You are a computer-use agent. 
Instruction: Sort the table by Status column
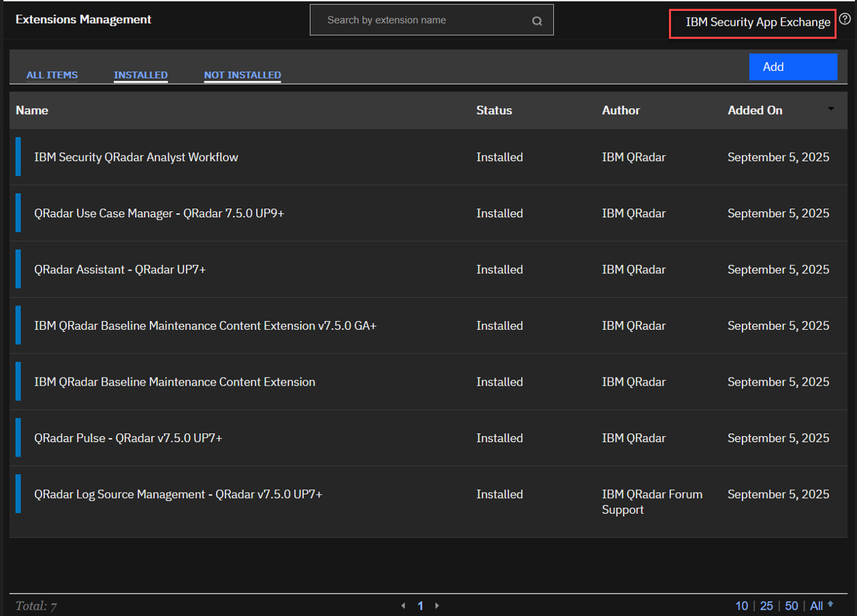[x=494, y=110]
